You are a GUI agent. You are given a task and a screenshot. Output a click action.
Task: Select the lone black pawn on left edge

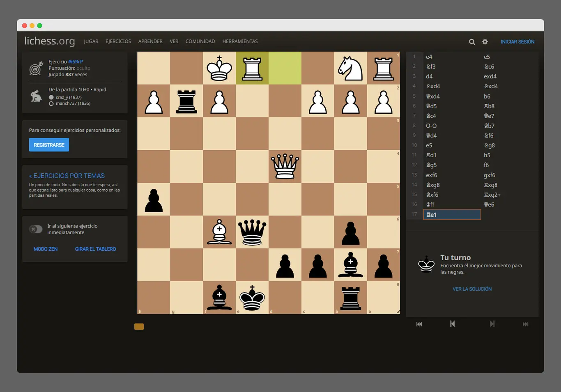point(154,199)
